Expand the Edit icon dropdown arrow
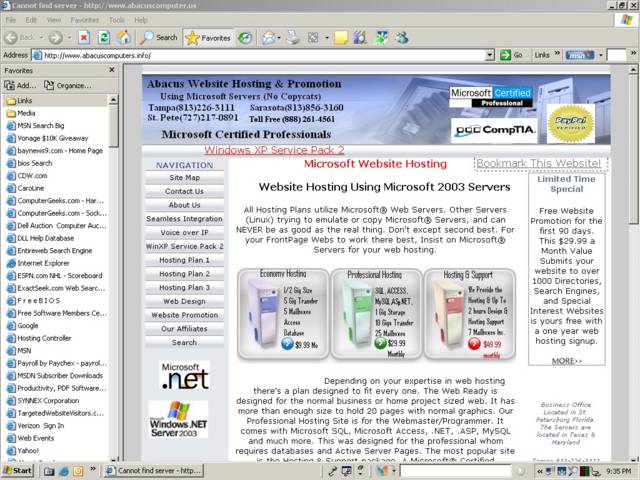Viewport: 640px width, 480px height. (327, 38)
